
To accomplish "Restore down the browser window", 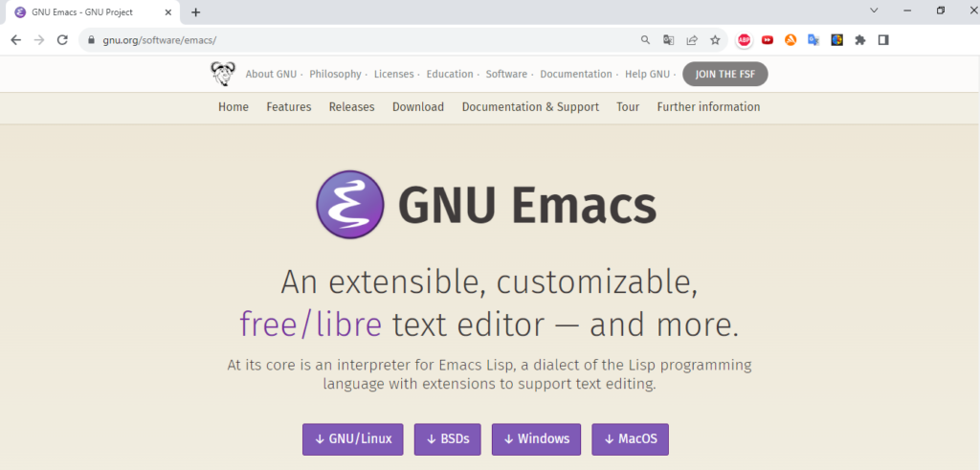I will pyautogui.click(x=941, y=11).
